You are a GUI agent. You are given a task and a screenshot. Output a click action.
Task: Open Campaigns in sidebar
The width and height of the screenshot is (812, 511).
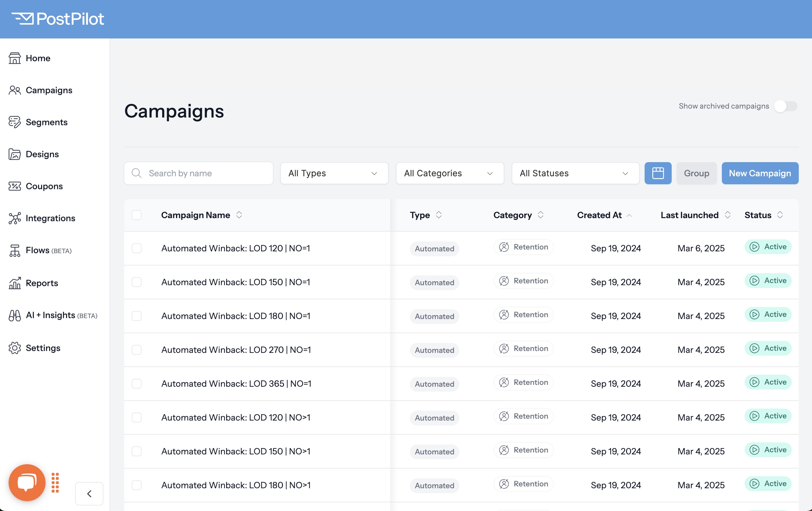(49, 90)
